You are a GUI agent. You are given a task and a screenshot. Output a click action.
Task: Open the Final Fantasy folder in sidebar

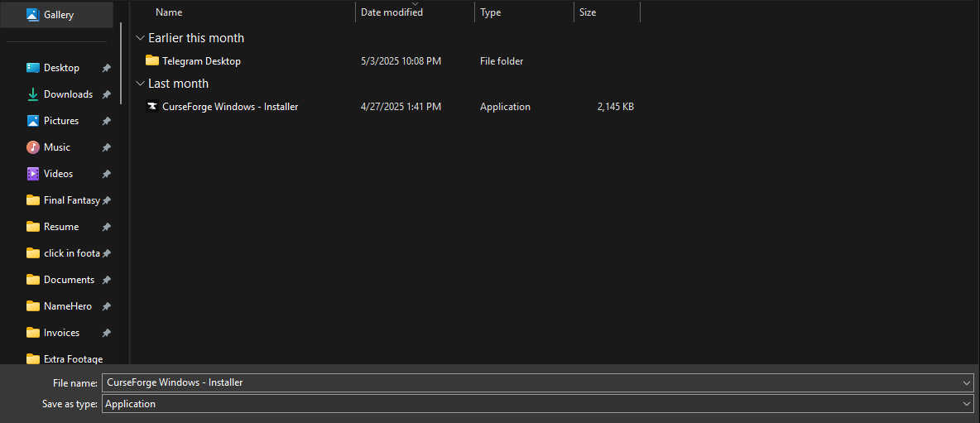71,200
